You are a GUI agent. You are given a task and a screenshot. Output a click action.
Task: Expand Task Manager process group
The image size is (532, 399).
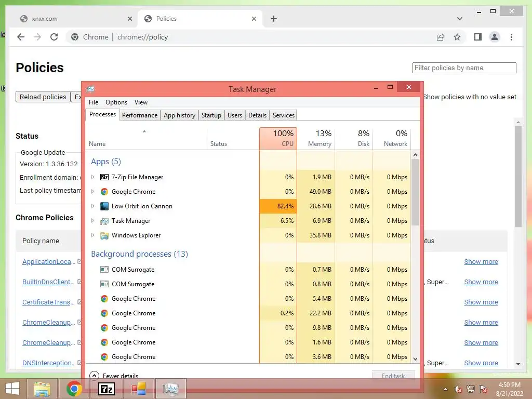[92, 220]
